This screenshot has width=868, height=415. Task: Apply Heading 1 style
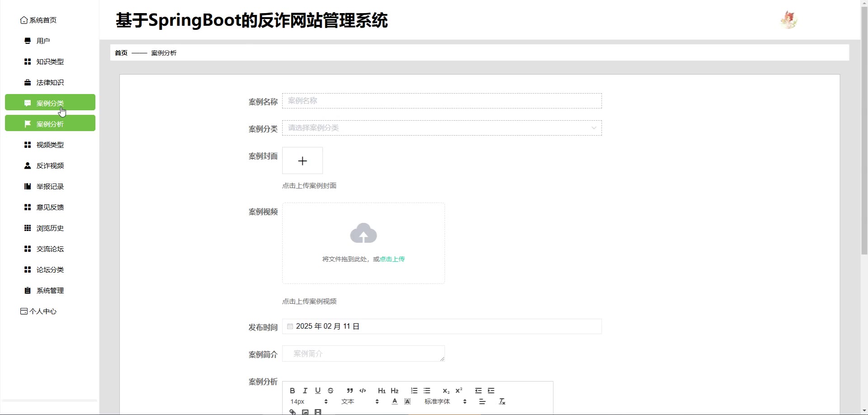pos(382,391)
